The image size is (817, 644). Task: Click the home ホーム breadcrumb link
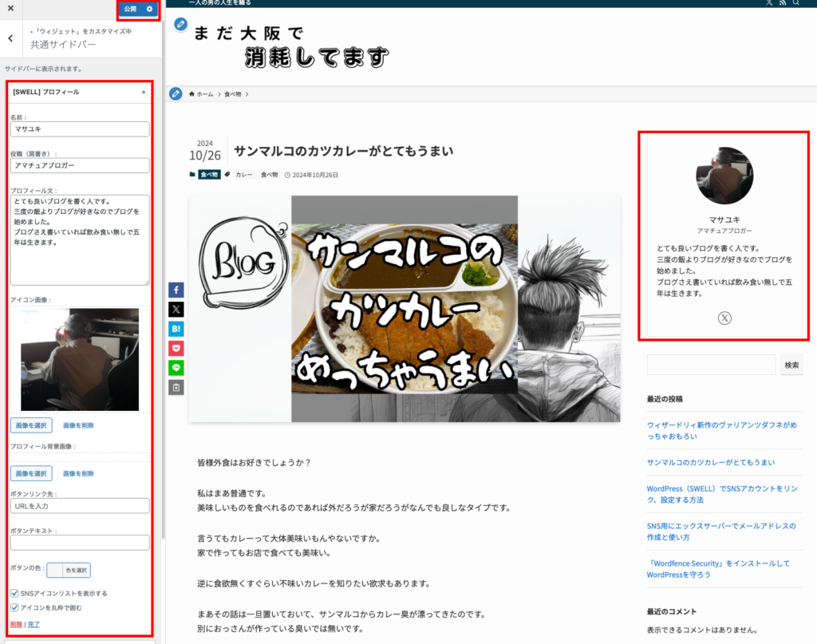pos(201,94)
